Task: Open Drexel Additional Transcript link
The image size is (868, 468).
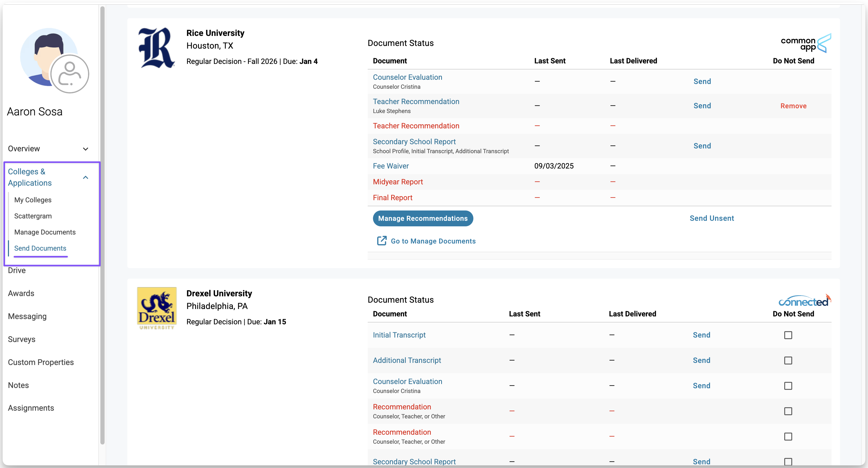Action: point(407,360)
